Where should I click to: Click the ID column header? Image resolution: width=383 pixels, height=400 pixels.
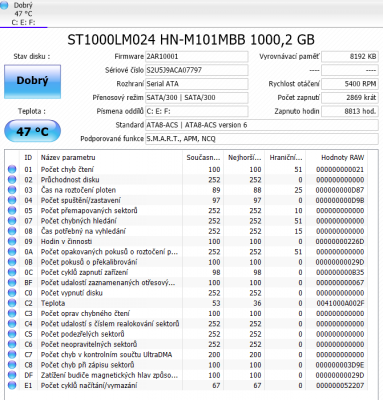[28, 157]
